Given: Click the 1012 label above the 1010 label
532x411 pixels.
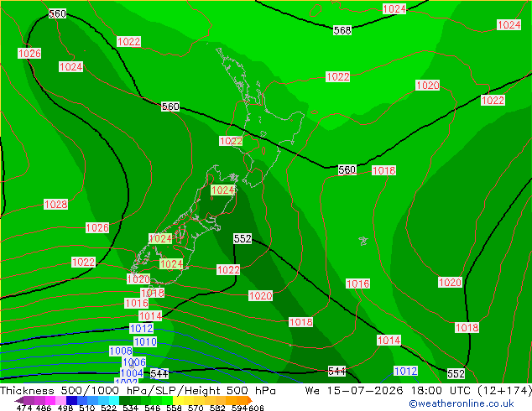Looking at the screenshot, I should coord(142,328).
